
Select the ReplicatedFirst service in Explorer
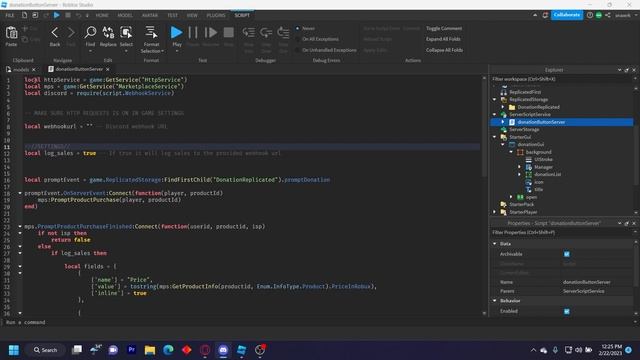pos(525,92)
